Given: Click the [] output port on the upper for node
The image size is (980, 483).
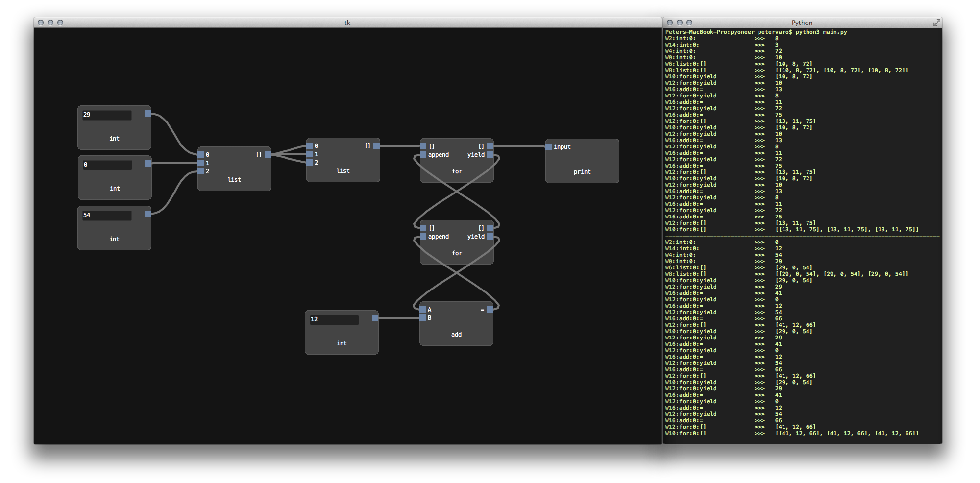Looking at the screenshot, I should [490, 146].
